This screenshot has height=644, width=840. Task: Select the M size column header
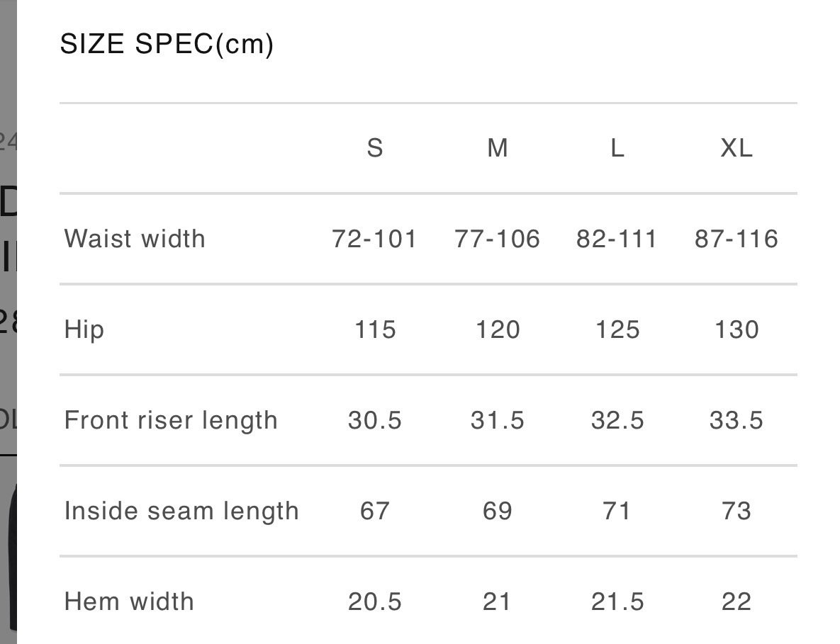click(497, 148)
